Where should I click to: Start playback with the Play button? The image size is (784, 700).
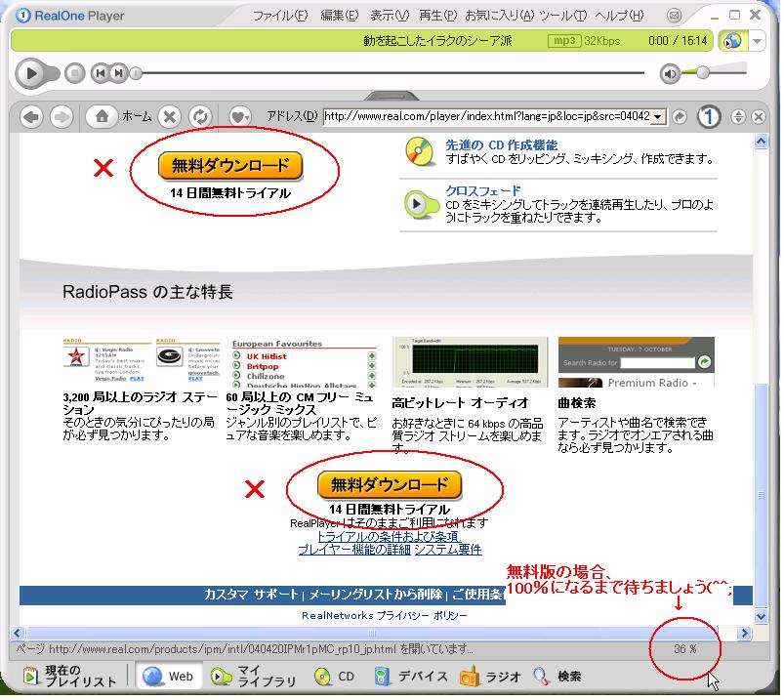point(31,73)
